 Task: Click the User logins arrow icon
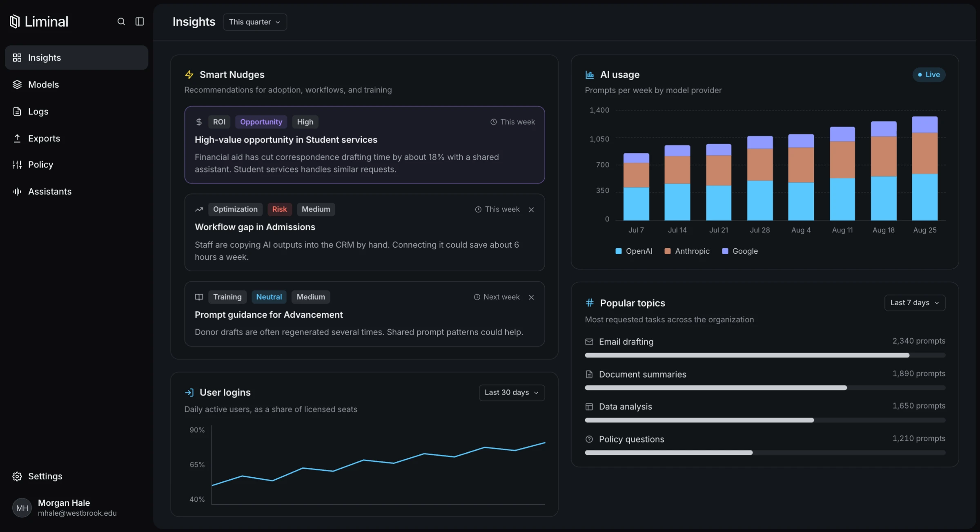tap(189, 393)
